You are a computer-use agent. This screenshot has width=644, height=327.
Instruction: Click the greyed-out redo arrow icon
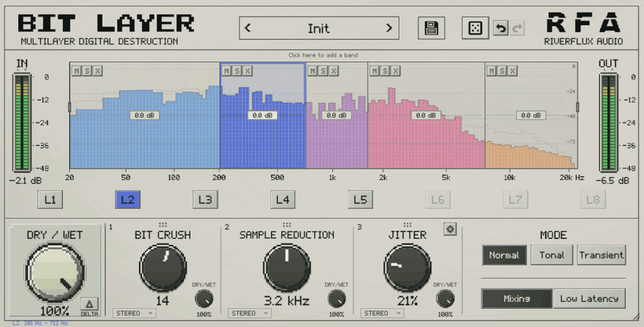pos(518,28)
